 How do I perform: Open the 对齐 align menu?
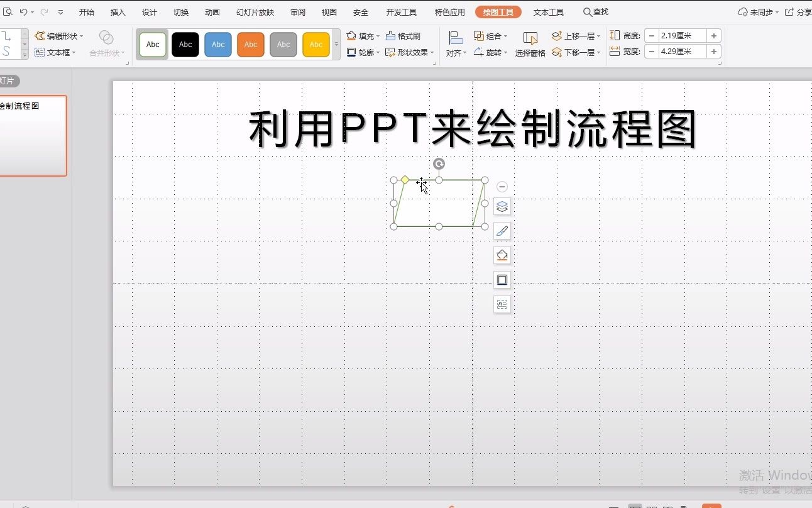pos(456,44)
